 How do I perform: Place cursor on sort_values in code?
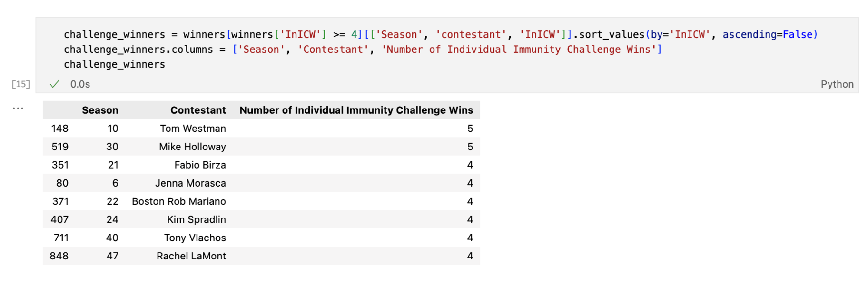point(612,35)
